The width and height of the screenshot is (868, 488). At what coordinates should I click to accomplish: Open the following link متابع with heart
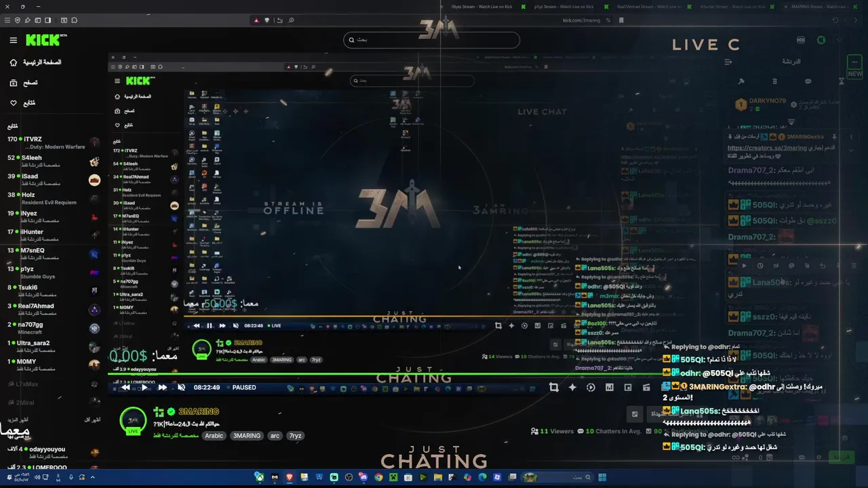tap(22, 103)
